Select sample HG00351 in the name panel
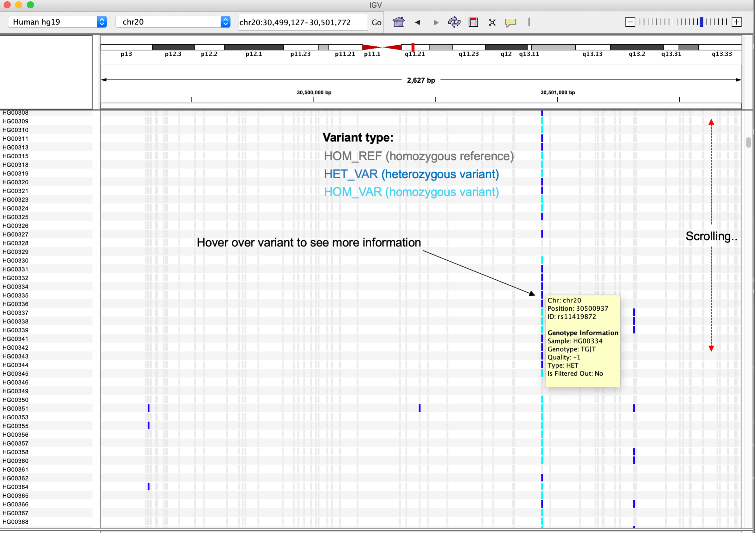The width and height of the screenshot is (756, 533). (16, 408)
